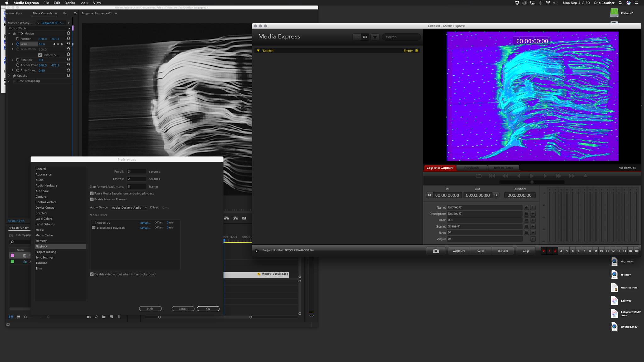
Task: Increment the Angle number with its plus button
Action: pyautogui.click(x=533, y=239)
